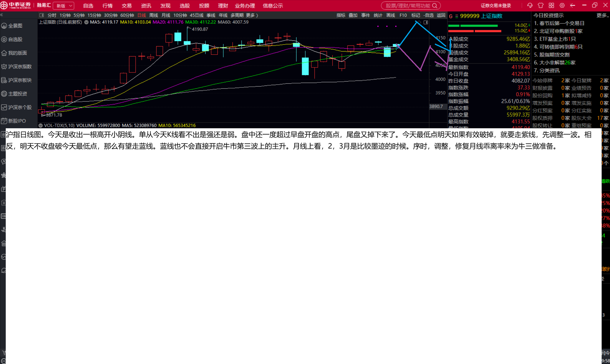Image resolution: width=610 pixels, height=364 pixels.
Task: Click the search magnifier icon
Action: (x=435, y=6)
